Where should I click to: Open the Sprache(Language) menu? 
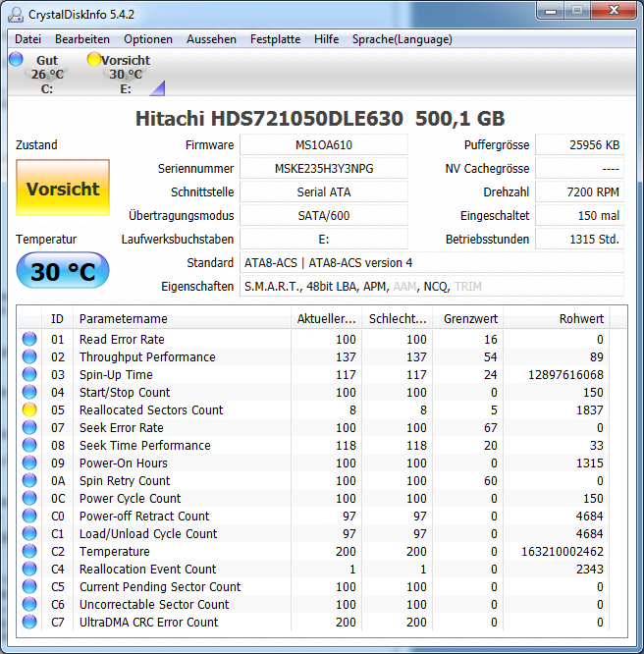pos(402,39)
